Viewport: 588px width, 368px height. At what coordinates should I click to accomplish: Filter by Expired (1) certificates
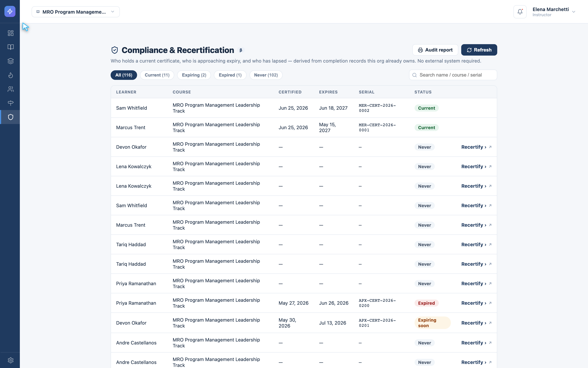click(x=230, y=75)
